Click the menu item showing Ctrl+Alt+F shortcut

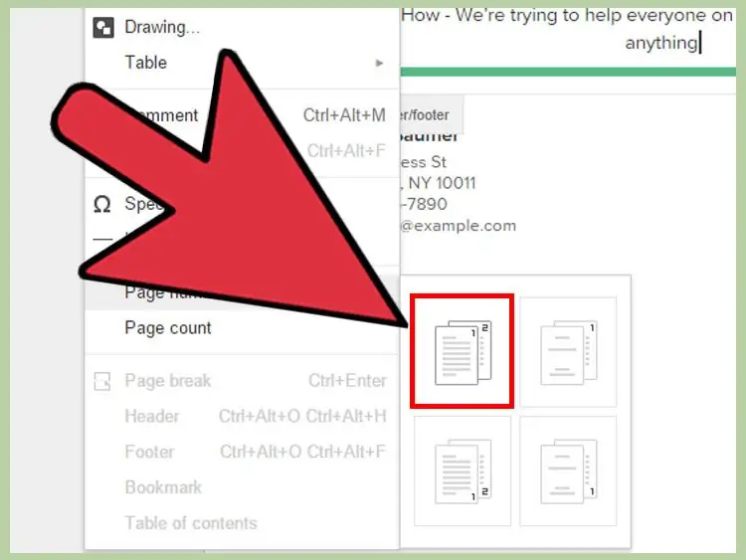coord(346,151)
